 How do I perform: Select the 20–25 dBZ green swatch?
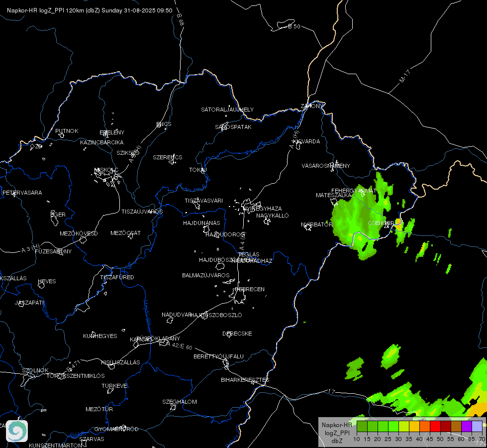383,427
